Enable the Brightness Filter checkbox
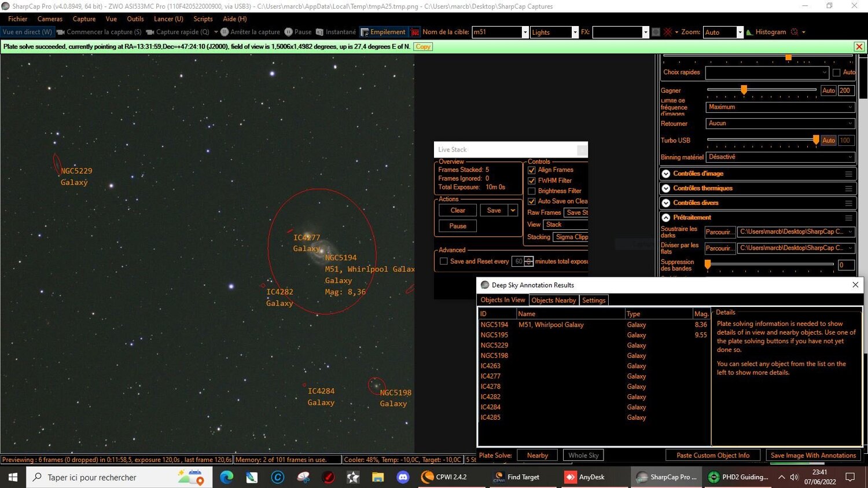 531,191
